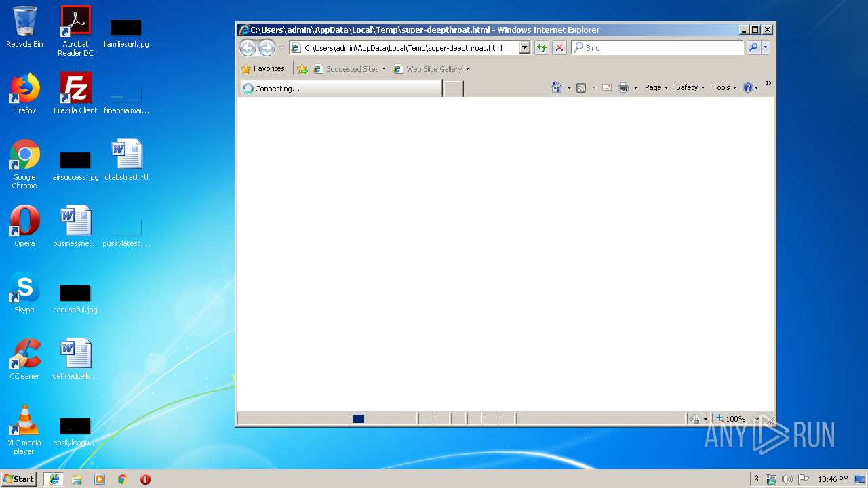The height and width of the screenshot is (488, 868).
Task: Click Internet Explorer taskbar button
Action: pyautogui.click(x=54, y=479)
